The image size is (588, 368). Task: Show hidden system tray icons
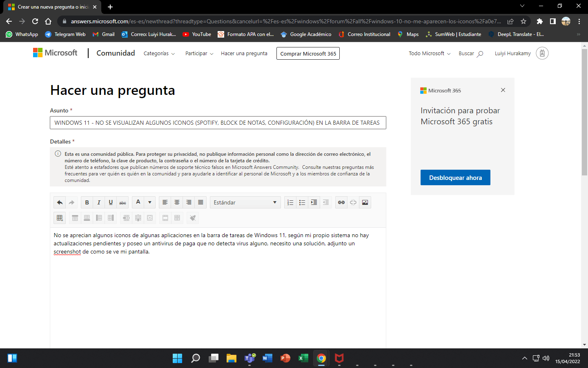point(524,358)
